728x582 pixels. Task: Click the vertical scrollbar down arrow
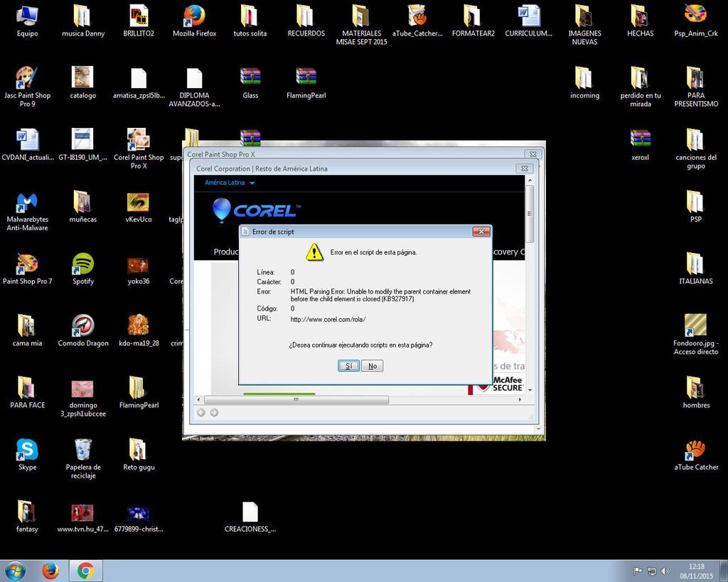tap(529, 388)
